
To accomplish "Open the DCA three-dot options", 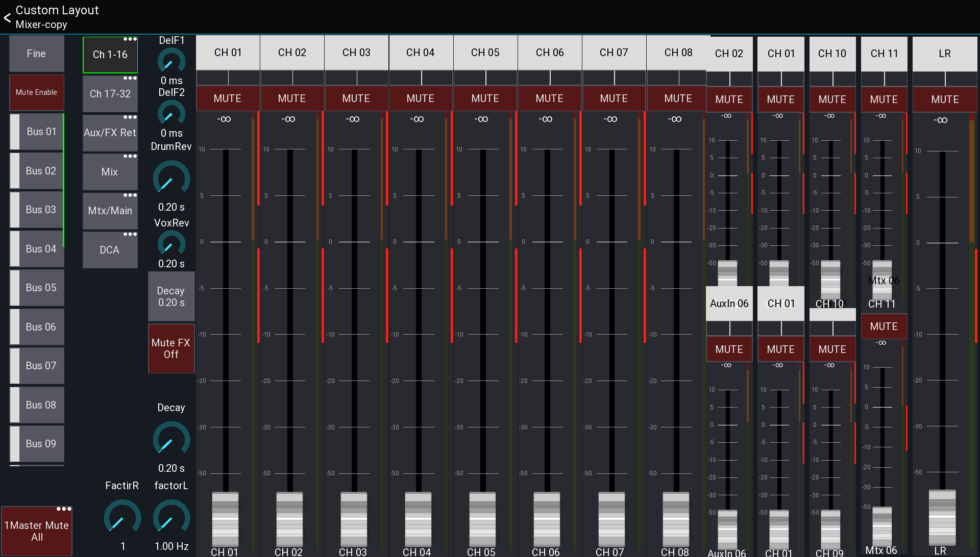I will (x=130, y=235).
